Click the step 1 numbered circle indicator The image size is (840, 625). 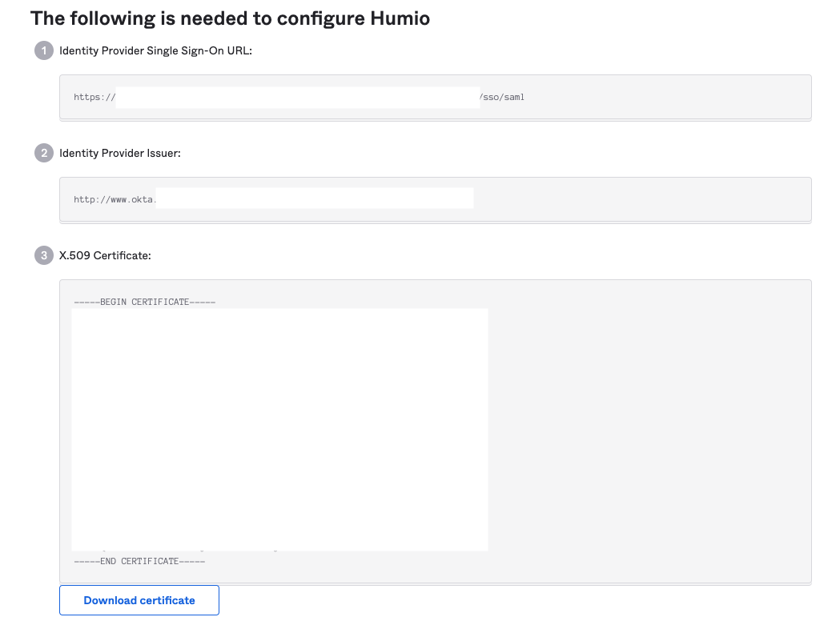[44, 50]
